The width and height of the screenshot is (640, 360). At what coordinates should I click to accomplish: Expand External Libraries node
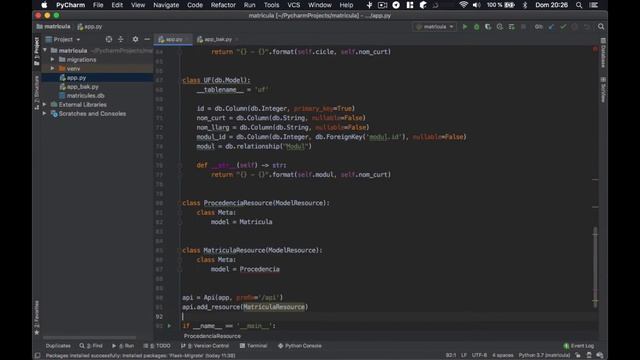pyautogui.click(x=45, y=104)
